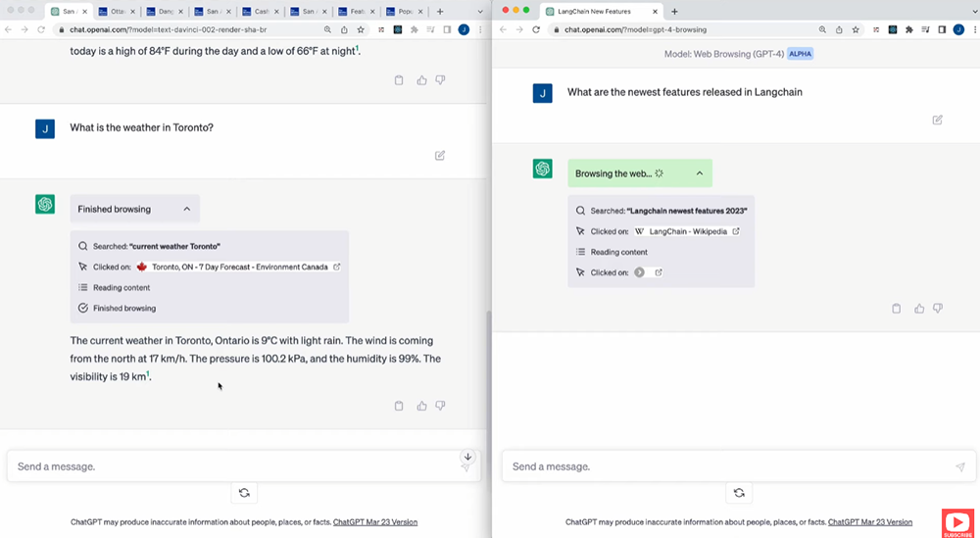
Task: Open a new tab in right window
Action: pyautogui.click(x=674, y=11)
